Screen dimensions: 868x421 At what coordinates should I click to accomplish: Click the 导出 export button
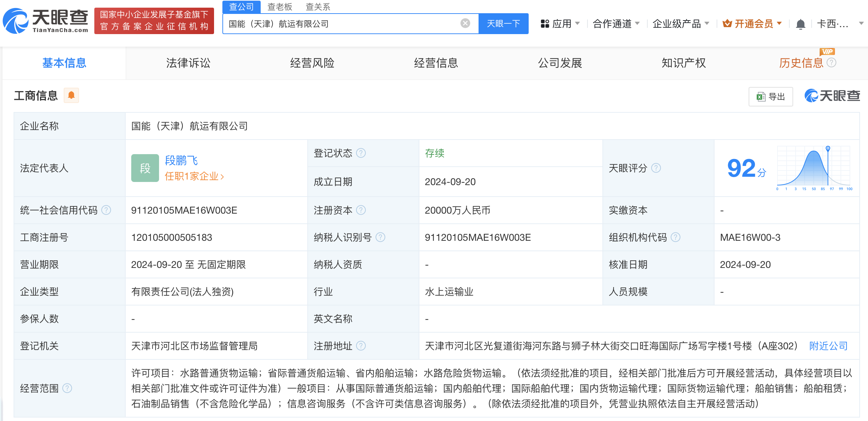[771, 96]
